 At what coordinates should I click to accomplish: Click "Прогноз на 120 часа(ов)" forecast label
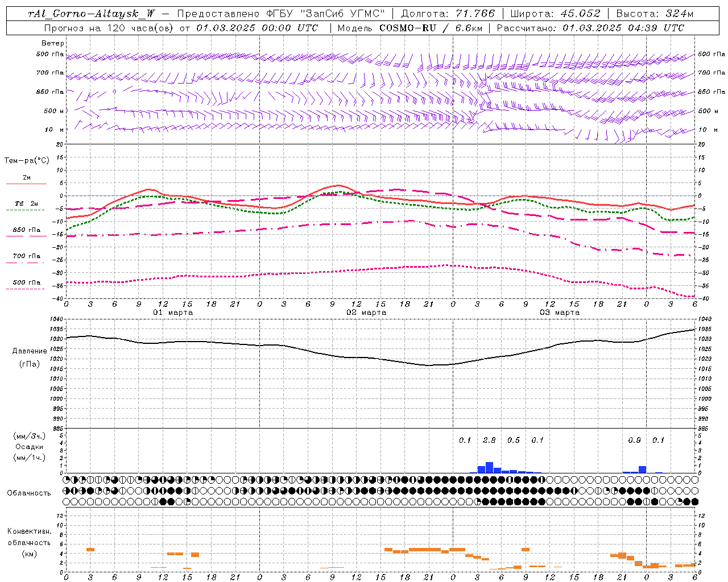109,28
